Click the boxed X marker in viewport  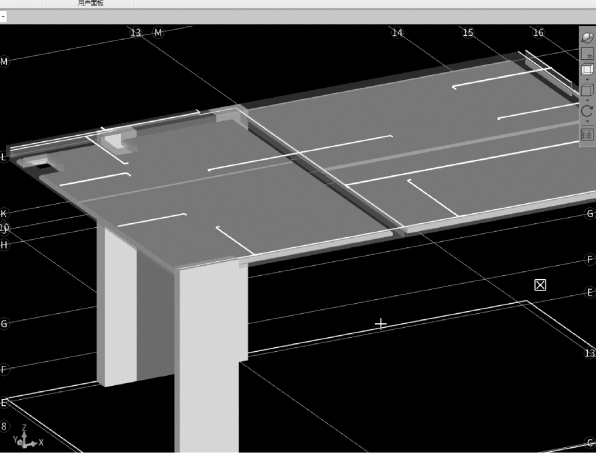pos(540,285)
